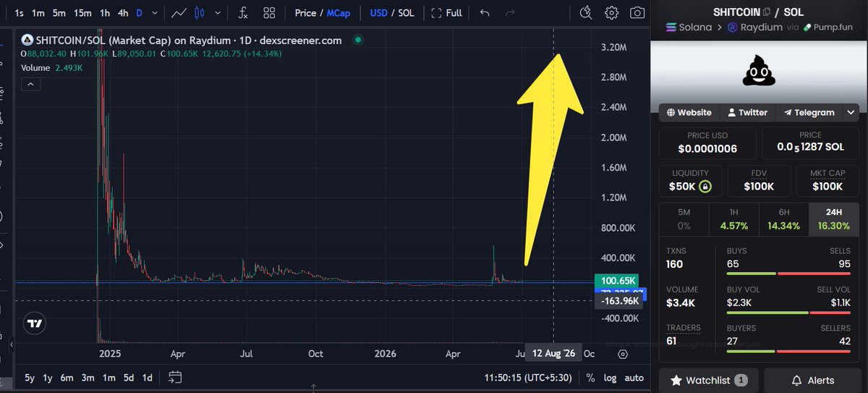
Task: Open the token Telegram link
Action: (x=809, y=112)
